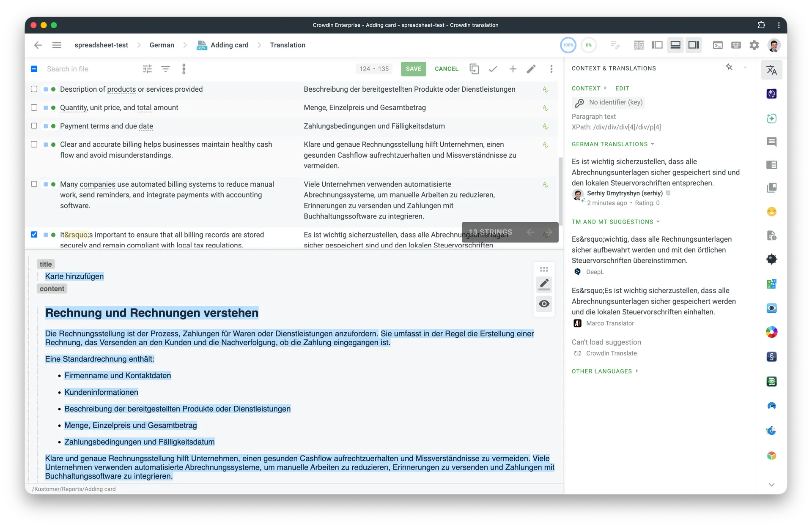Open editor settings with the gear icon
812x527 pixels.
coord(754,45)
